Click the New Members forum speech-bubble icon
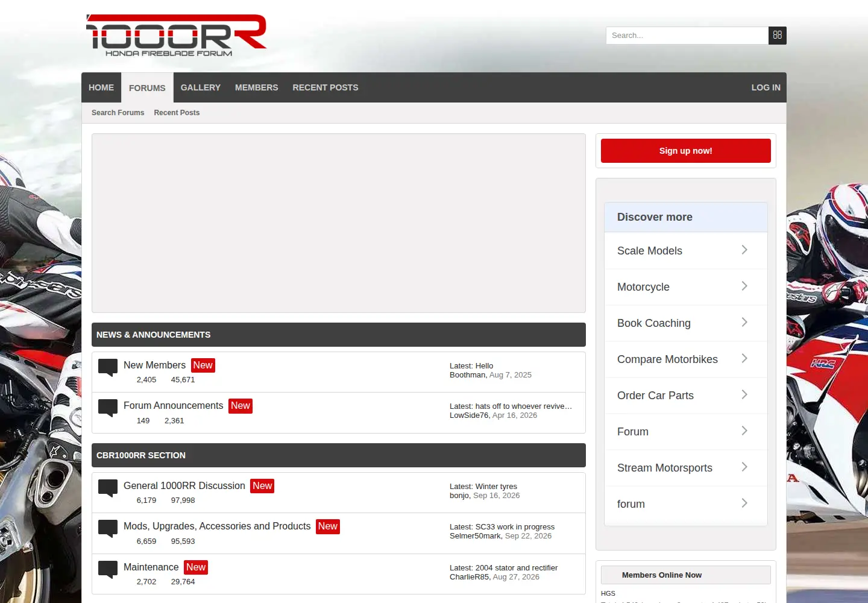 tap(108, 368)
